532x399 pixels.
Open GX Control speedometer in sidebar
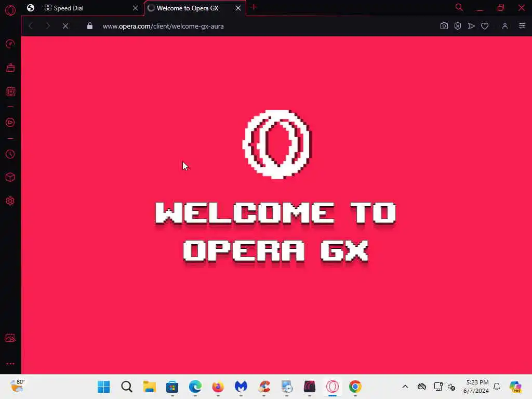coord(10,44)
